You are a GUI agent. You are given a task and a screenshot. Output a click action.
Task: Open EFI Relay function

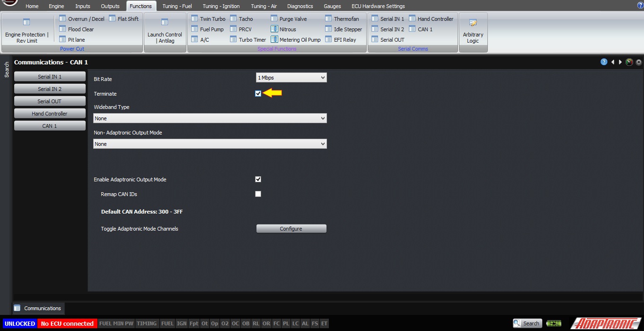click(x=341, y=40)
